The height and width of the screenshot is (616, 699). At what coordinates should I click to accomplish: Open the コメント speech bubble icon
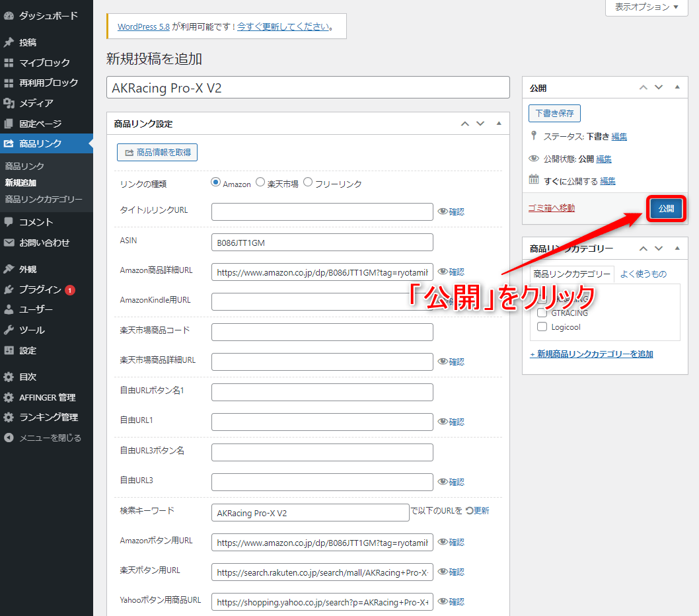tap(9, 221)
